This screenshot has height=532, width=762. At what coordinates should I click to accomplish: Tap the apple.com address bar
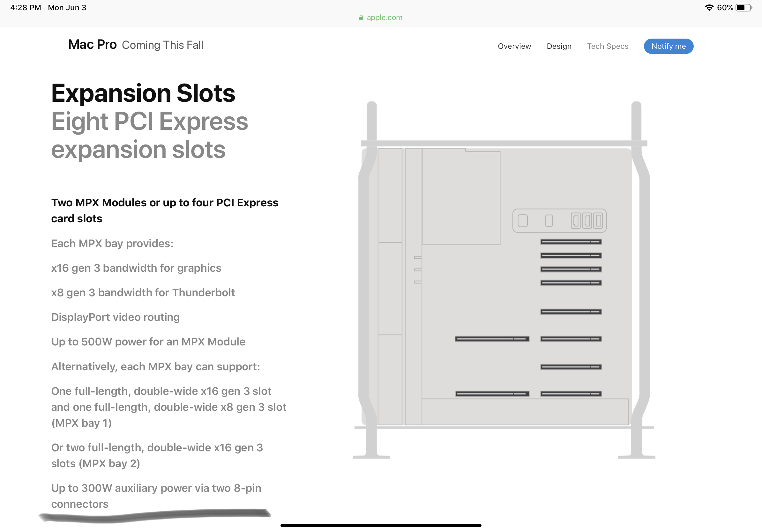pos(381,17)
